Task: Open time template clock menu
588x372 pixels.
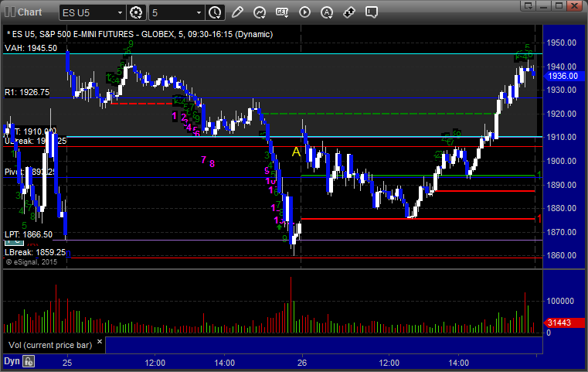Action: [x=216, y=12]
